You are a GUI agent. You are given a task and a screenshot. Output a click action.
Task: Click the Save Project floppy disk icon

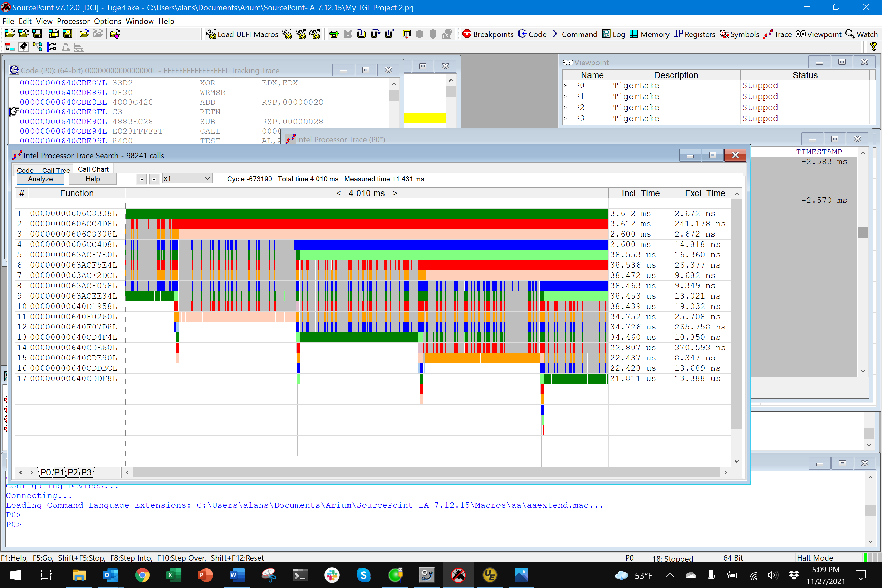37,34
